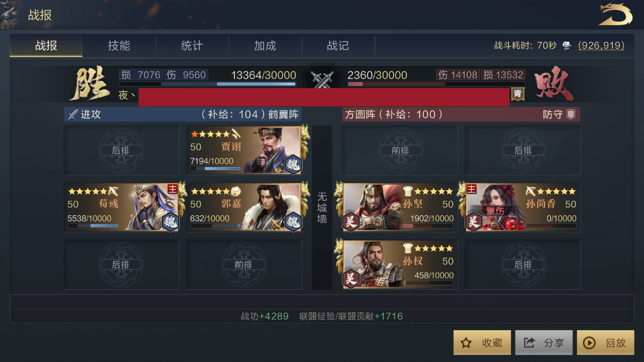This screenshot has width=644, height=362.
Task: Open 荀彧 general portrait card
Action: pos(122,207)
